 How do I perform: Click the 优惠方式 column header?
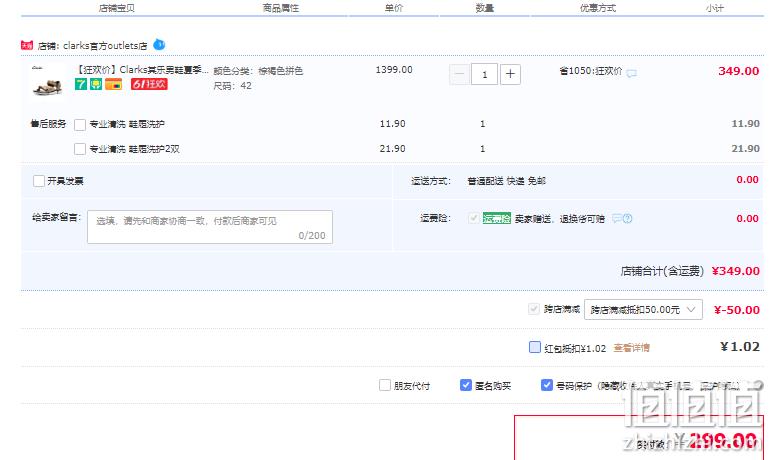click(598, 8)
